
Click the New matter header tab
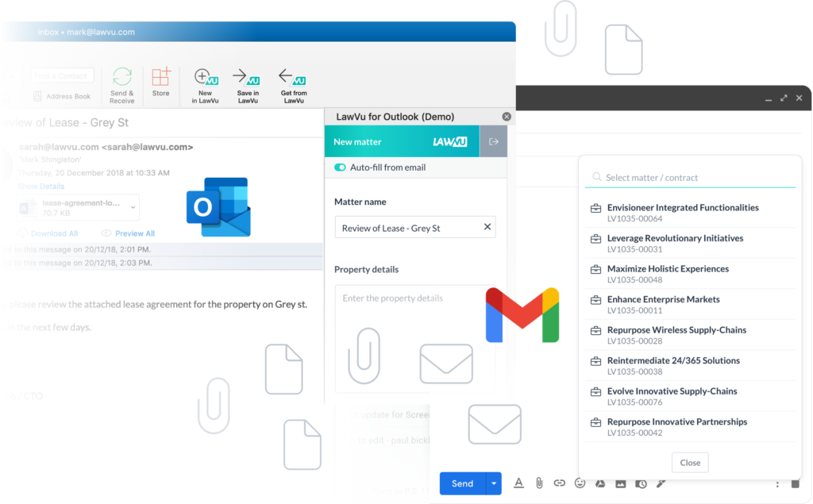(x=402, y=141)
